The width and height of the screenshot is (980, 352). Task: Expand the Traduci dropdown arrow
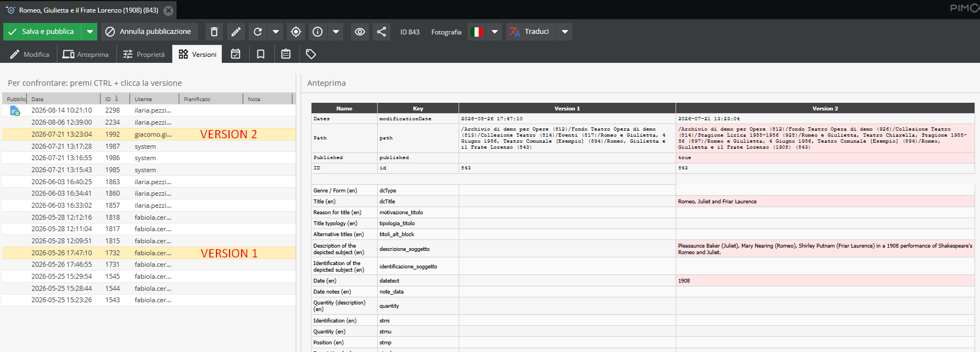[x=565, y=32]
